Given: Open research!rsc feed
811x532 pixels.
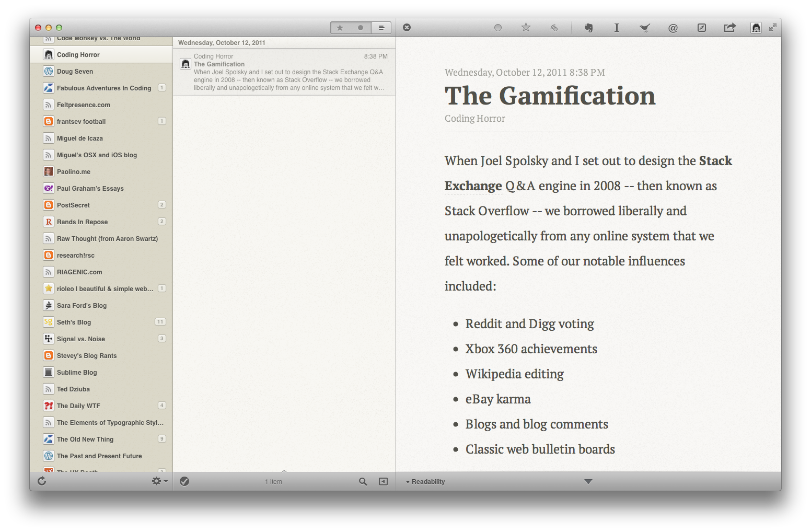Looking at the screenshot, I should [101, 255].
